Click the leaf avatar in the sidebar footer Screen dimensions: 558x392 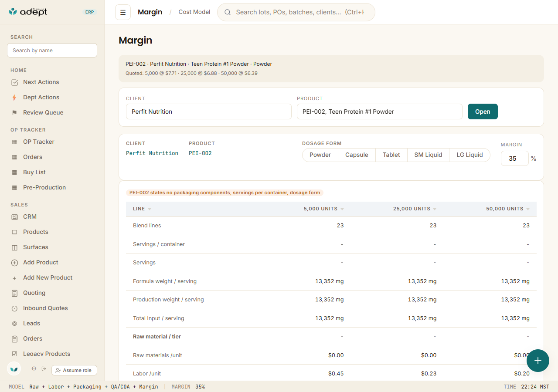pos(14,369)
